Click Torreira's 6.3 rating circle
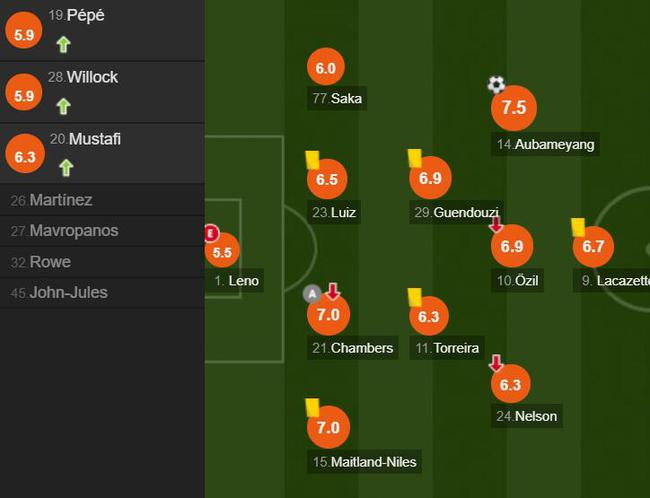The image size is (650, 498). [429, 317]
